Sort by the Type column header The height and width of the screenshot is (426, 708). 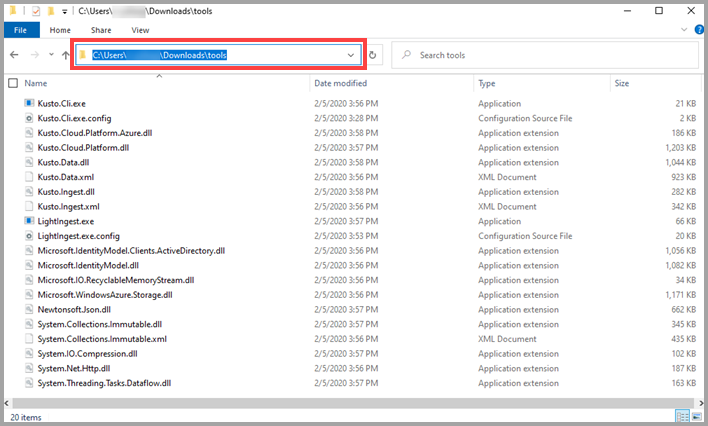point(487,83)
